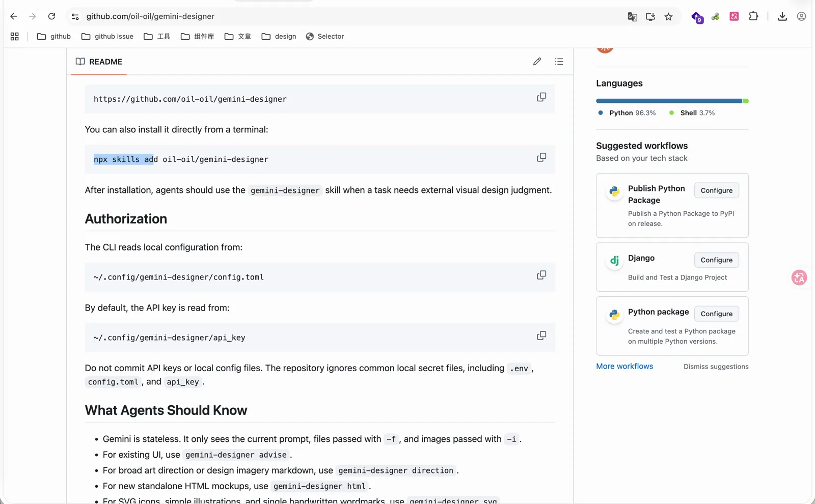Open the apps grid in bookmarks bar
The height and width of the screenshot is (504, 815).
click(x=15, y=36)
